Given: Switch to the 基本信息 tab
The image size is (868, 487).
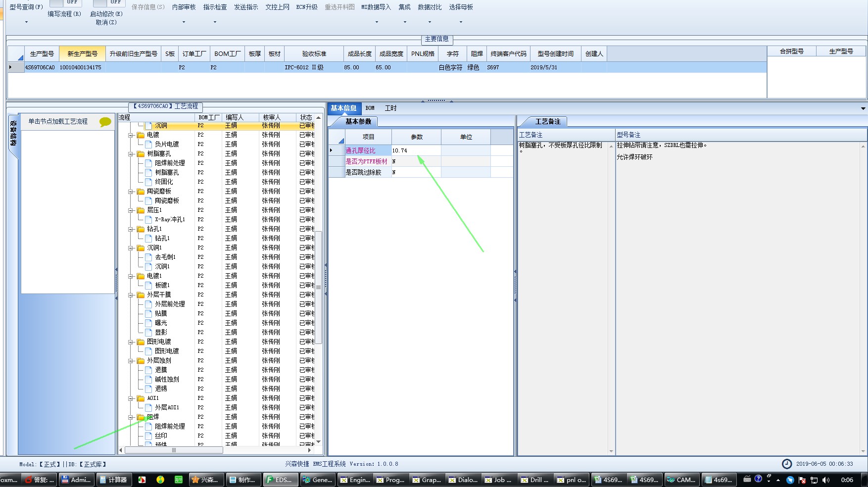Looking at the screenshot, I should click(343, 108).
